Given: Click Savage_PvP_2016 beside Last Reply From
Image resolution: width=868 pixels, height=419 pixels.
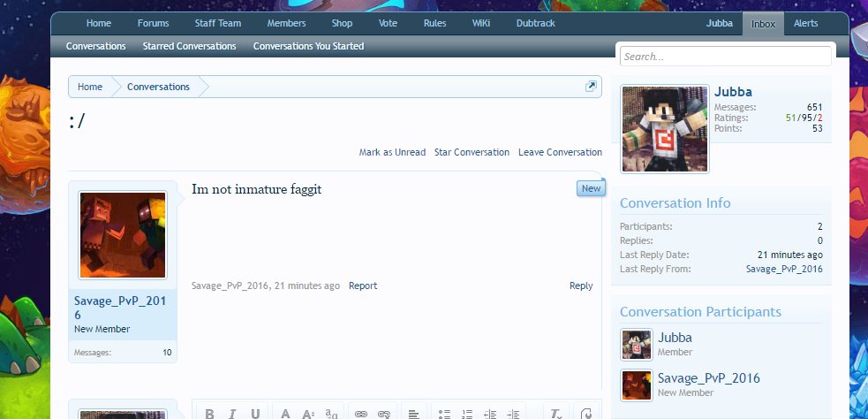Looking at the screenshot, I should pyautogui.click(x=784, y=269).
